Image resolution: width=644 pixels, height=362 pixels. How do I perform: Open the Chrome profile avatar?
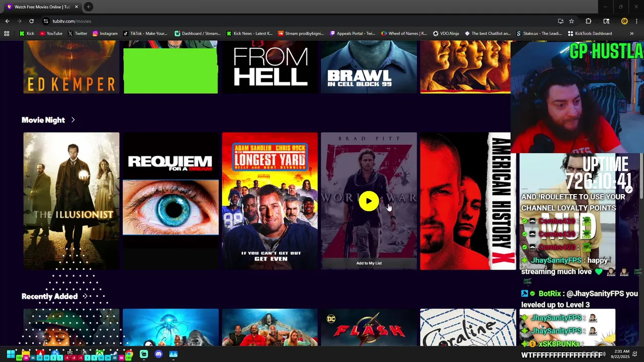(x=624, y=21)
